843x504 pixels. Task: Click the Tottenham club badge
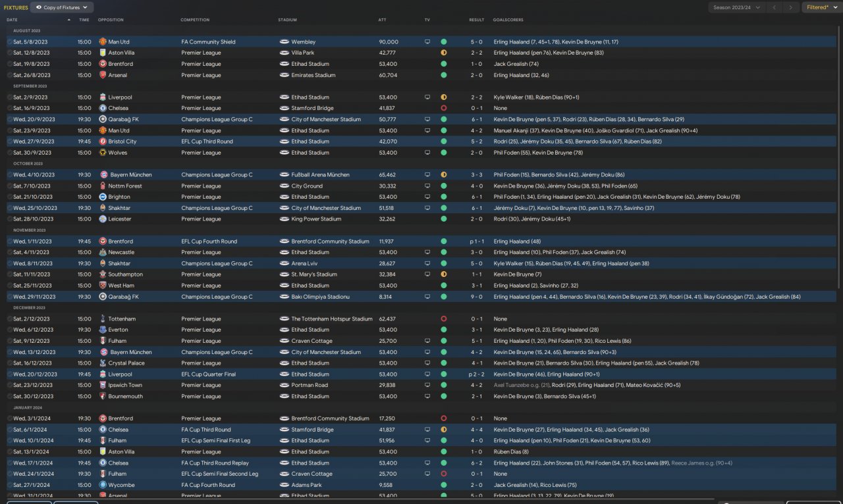coord(103,319)
